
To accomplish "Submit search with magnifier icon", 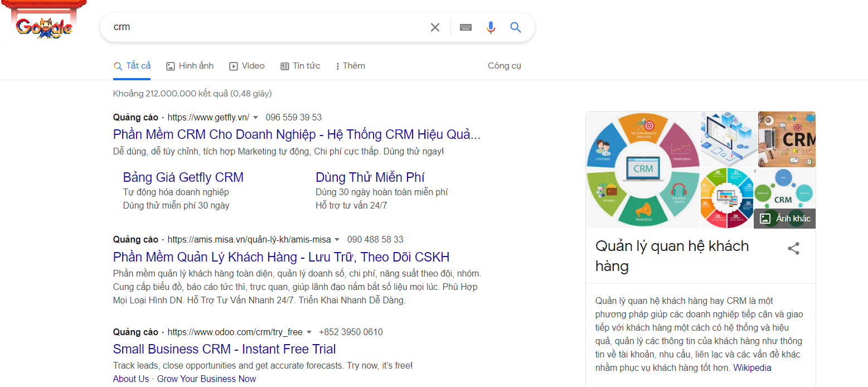I will (516, 27).
